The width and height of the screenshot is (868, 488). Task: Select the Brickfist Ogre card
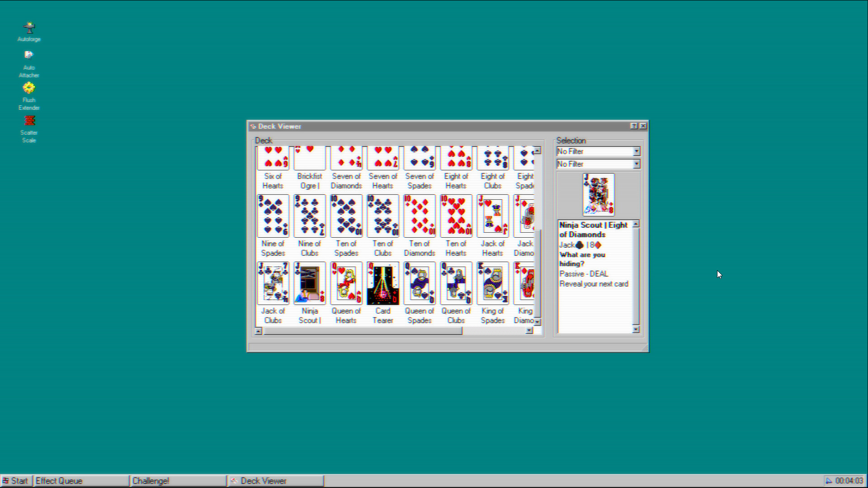pyautogui.click(x=309, y=157)
